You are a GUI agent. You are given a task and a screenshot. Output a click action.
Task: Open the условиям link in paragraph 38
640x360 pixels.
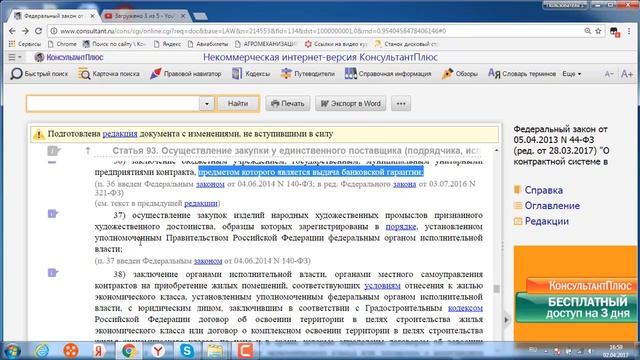(382, 286)
